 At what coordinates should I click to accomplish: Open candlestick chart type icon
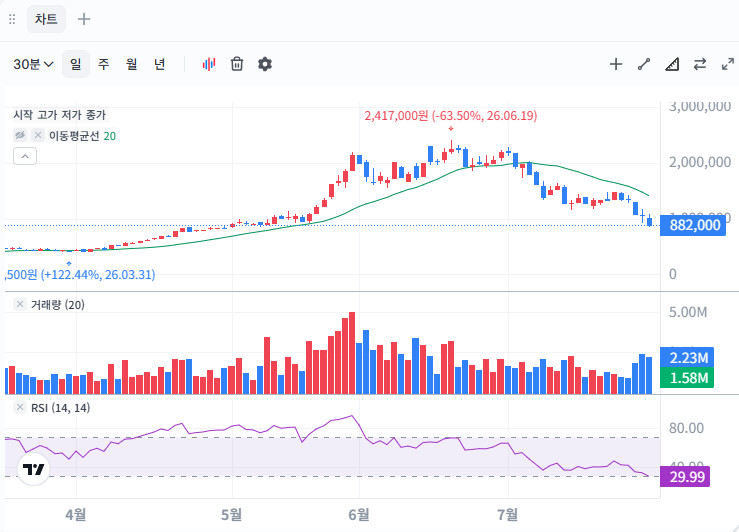(x=209, y=64)
